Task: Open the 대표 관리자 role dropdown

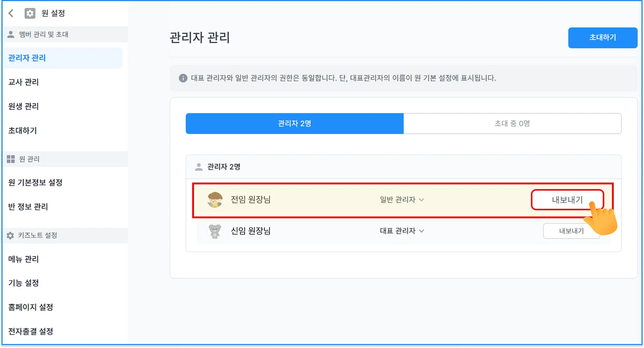Action: [x=401, y=231]
